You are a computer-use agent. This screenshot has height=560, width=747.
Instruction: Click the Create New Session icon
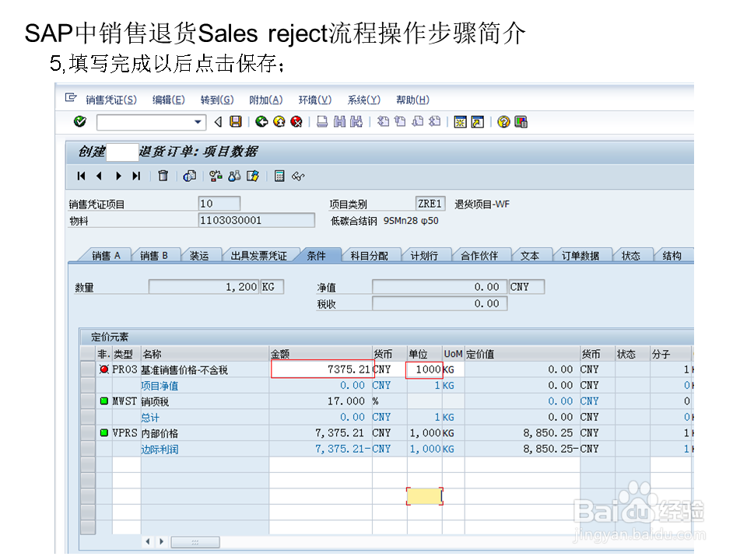pos(460,122)
